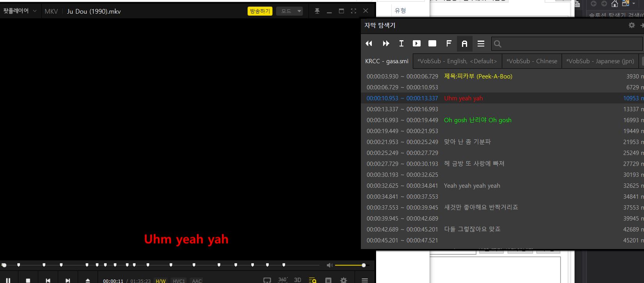Toggle the playlist panel icon
Screen dimensions: 644x283
(328, 280)
